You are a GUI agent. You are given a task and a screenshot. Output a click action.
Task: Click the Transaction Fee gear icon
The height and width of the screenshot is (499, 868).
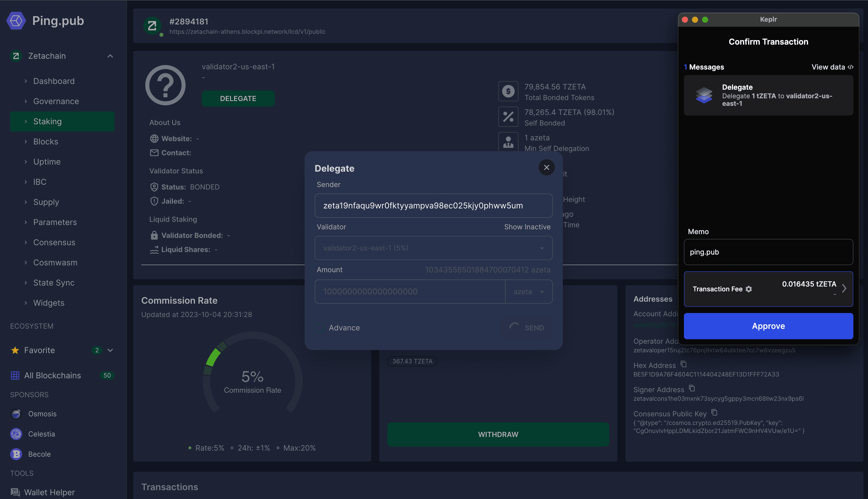click(x=749, y=289)
